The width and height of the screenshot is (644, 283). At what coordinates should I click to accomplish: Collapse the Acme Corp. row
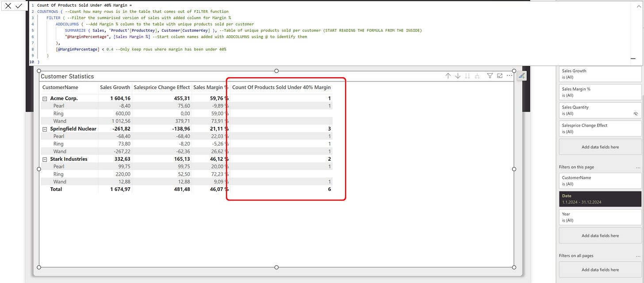45,98
